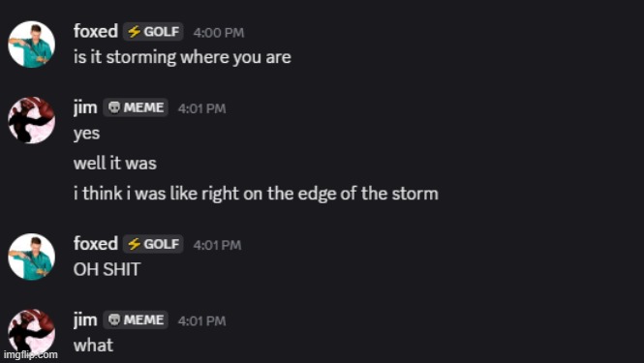Image resolution: width=644 pixels, height=363 pixels.
Task: Click the skull icon in the last MEME tag
Action: [x=113, y=319]
